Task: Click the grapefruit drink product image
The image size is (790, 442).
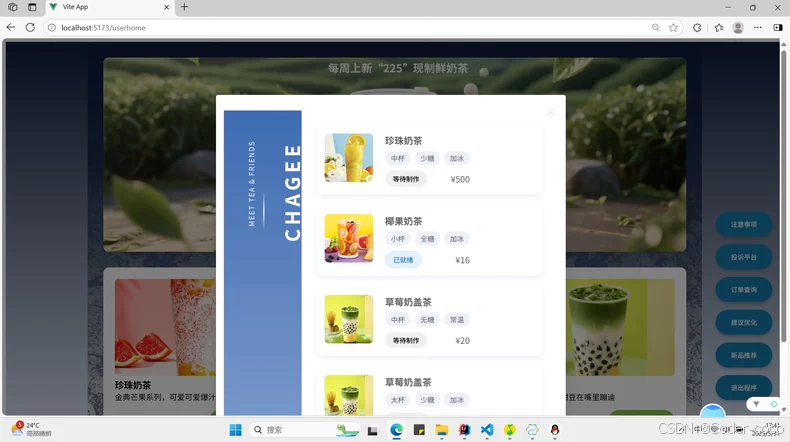Action: [165, 327]
